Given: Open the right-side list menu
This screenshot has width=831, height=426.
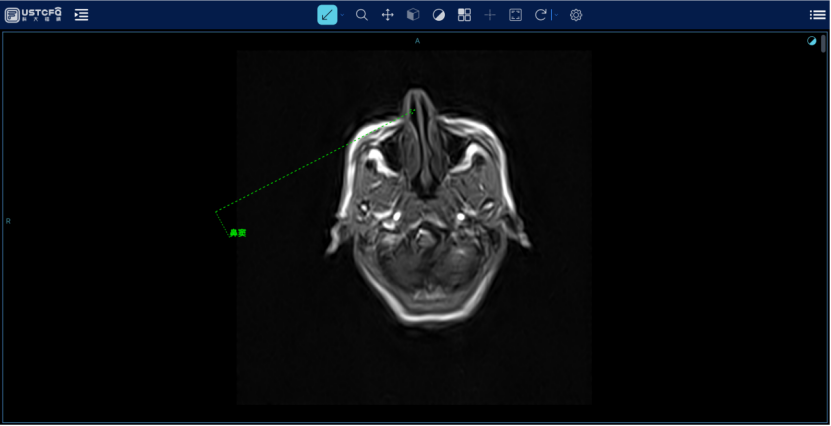Looking at the screenshot, I should pos(817,15).
